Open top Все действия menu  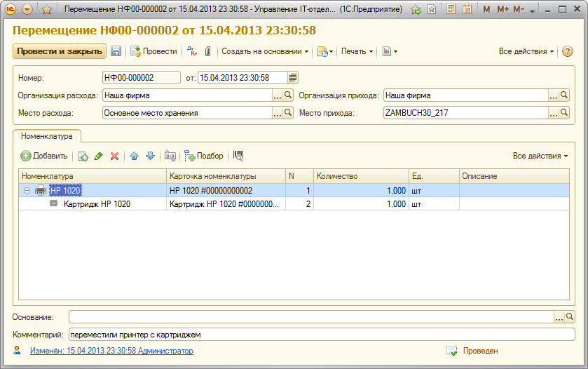tap(526, 51)
